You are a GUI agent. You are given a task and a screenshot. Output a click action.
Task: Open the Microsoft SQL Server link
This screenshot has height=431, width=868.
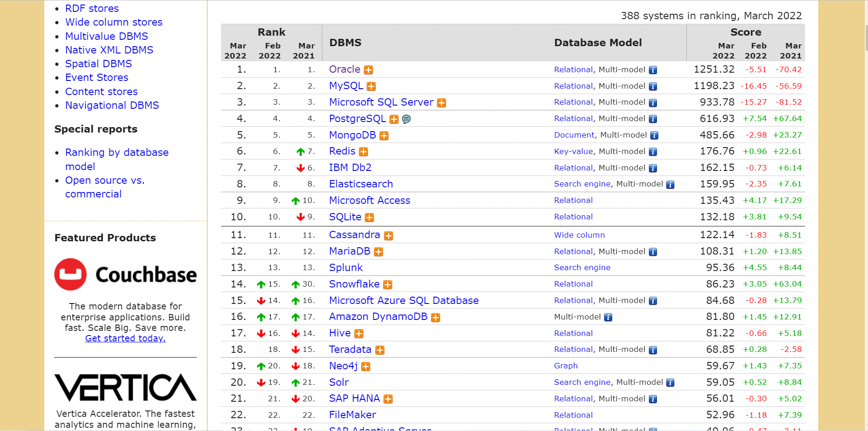[381, 102]
